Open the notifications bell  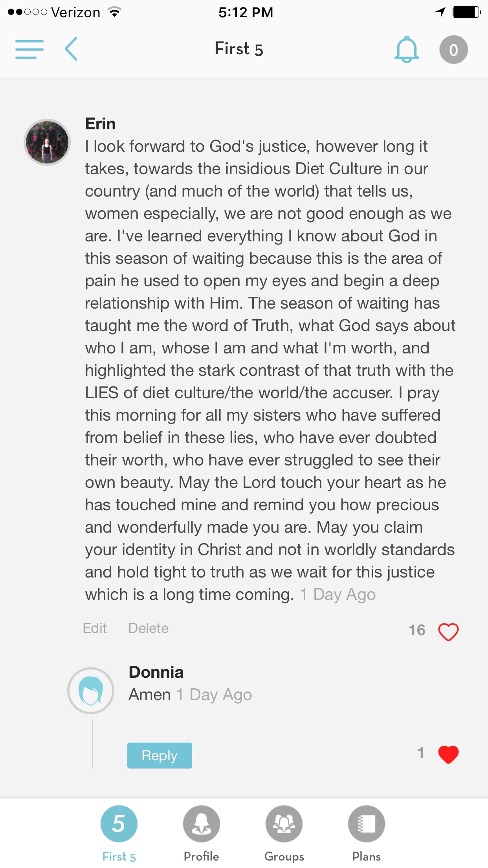[406, 50]
